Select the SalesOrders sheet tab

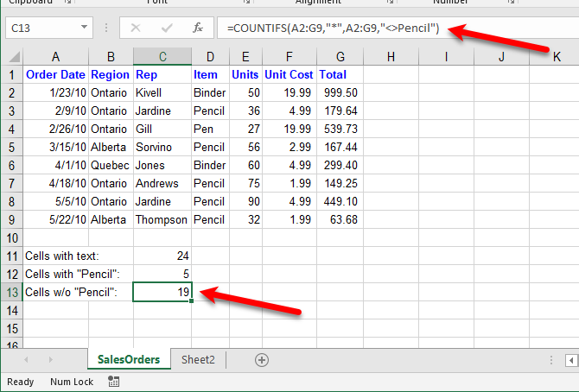(x=128, y=360)
